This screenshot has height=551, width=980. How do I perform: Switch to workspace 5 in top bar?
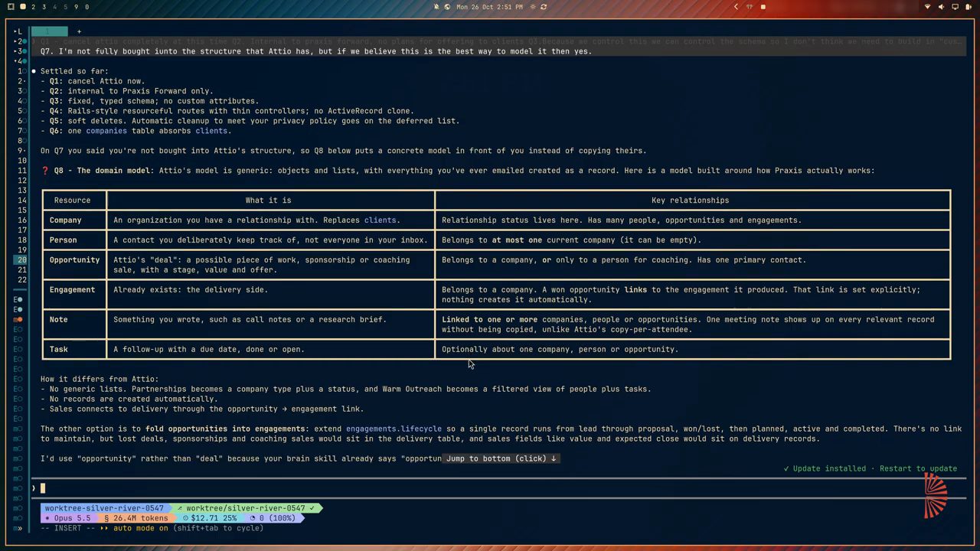tap(65, 7)
